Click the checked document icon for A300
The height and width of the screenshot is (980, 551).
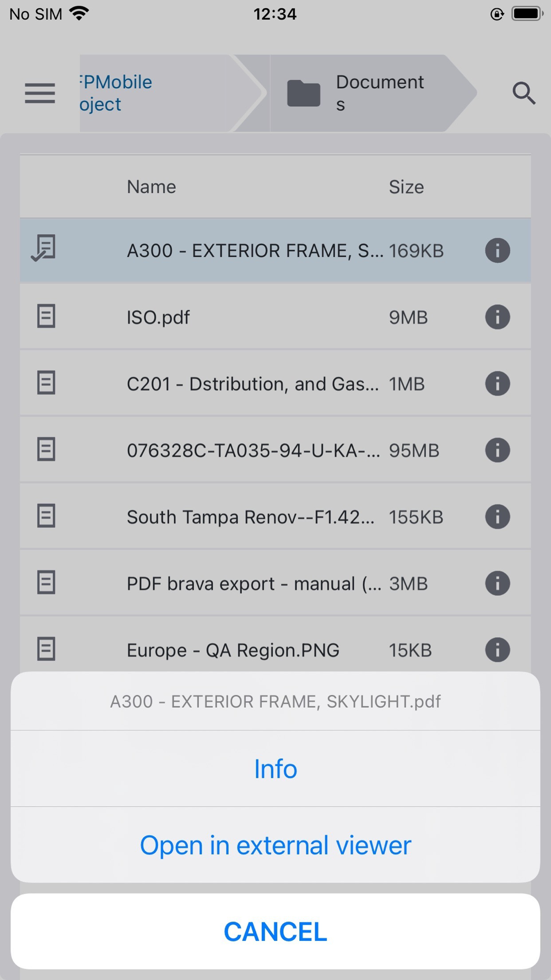click(x=44, y=248)
